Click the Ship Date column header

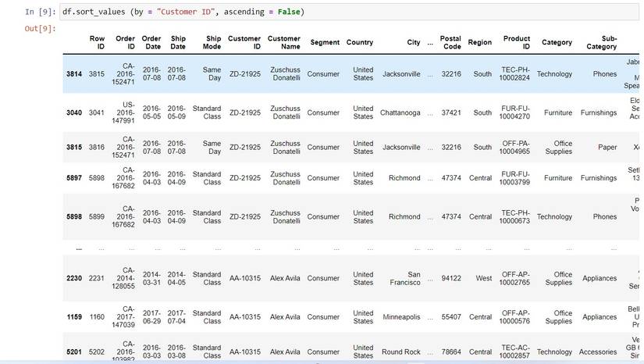[x=178, y=42]
